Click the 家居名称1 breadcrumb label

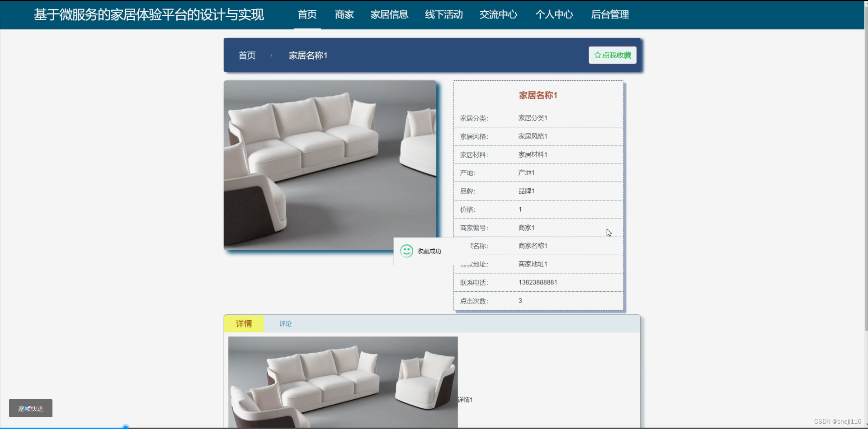(308, 55)
